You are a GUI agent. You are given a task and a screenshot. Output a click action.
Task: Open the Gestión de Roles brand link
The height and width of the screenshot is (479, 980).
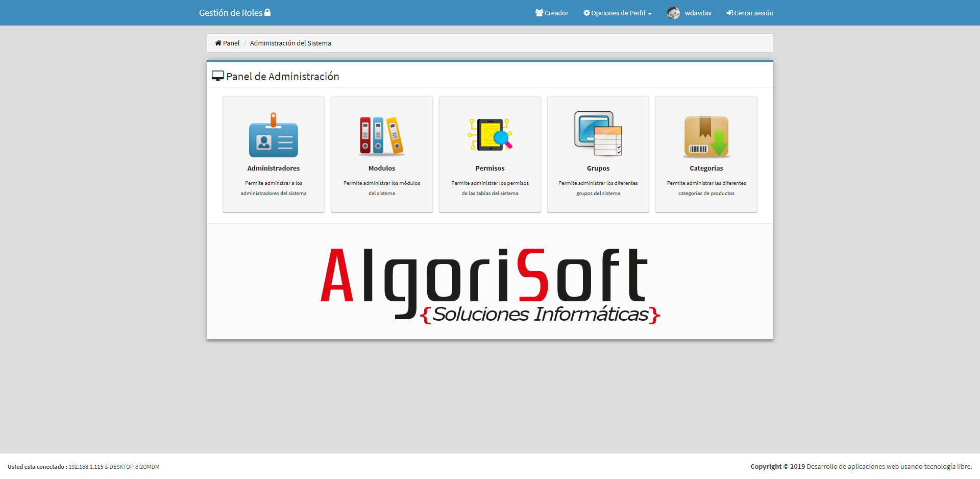coord(231,13)
